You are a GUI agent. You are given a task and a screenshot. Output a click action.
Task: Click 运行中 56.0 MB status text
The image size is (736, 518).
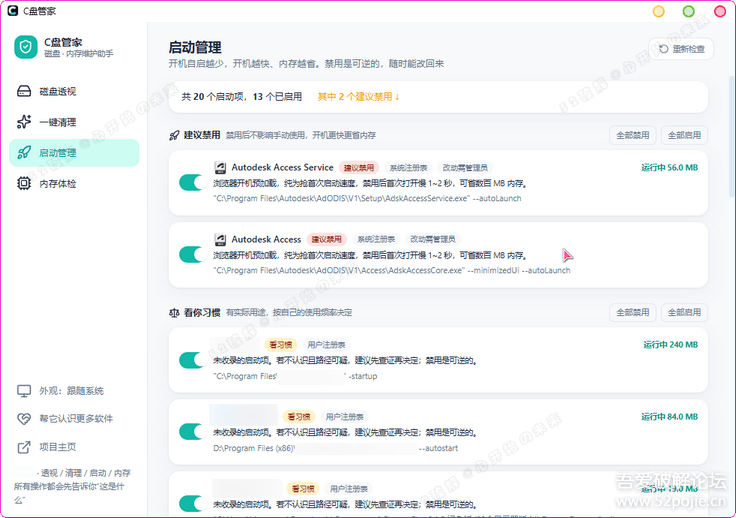click(x=669, y=168)
